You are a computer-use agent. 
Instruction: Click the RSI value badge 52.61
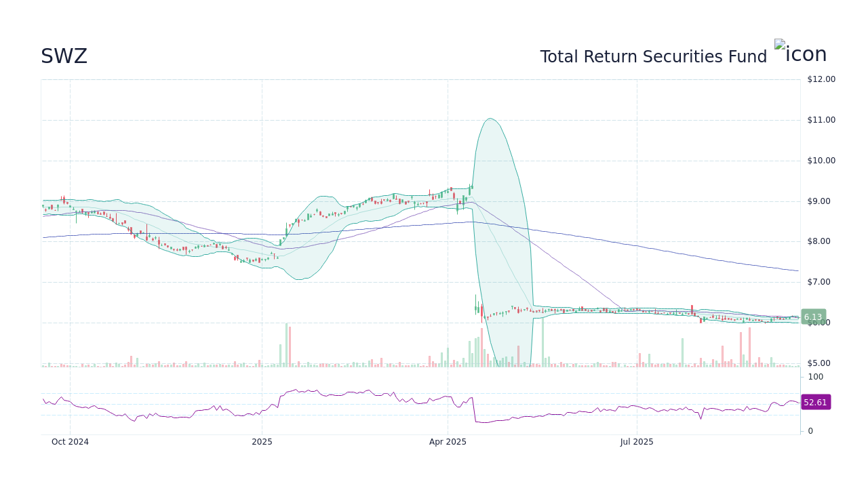(815, 402)
